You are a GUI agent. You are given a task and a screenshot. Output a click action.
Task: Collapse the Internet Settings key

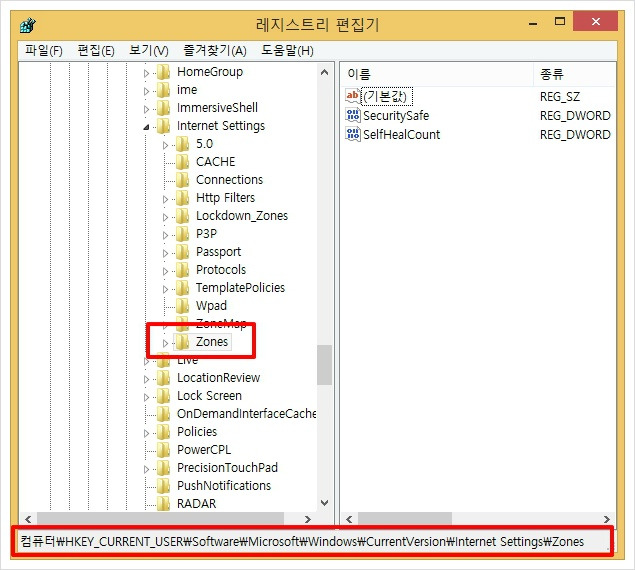click(146, 127)
